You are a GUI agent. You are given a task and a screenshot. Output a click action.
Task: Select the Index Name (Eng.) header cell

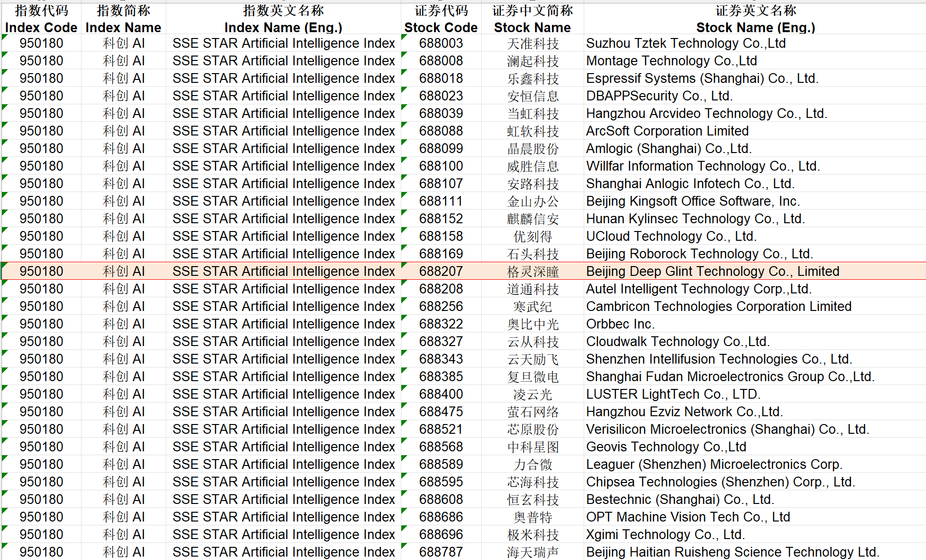coord(283,19)
